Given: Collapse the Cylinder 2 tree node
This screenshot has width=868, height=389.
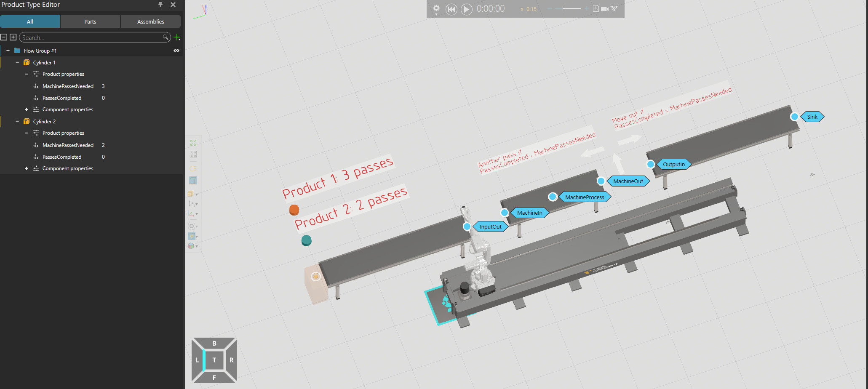Looking at the screenshot, I should (17, 121).
